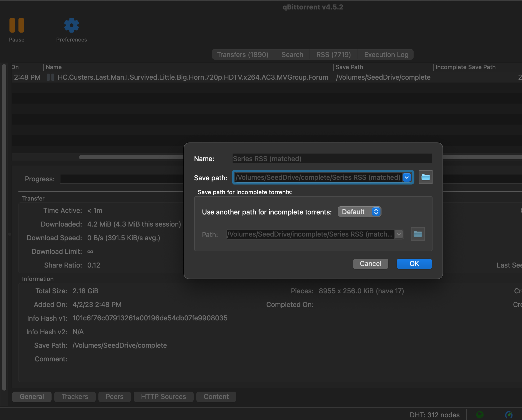The image size is (522, 420).
Task: Open the Save path dropdown arrow
Action: coord(406,177)
